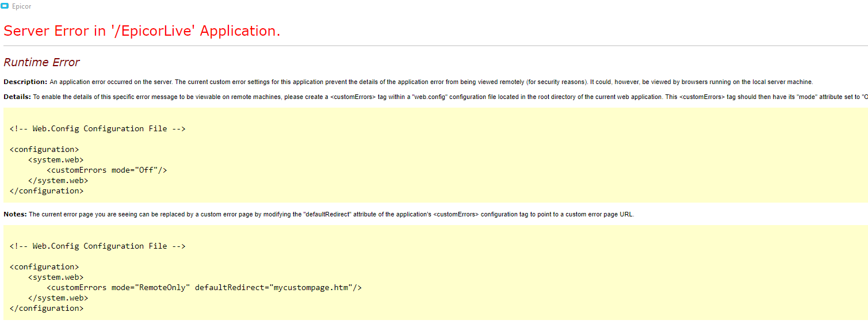Click the closing </configuration> tag in the RemoteOnly block

pyautogui.click(x=47, y=309)
